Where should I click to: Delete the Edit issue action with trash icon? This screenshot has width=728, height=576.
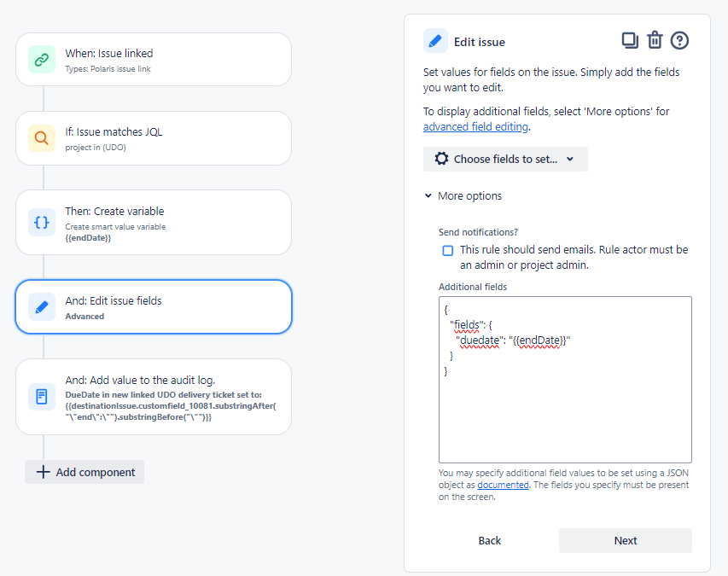click(x=655, y=39)
